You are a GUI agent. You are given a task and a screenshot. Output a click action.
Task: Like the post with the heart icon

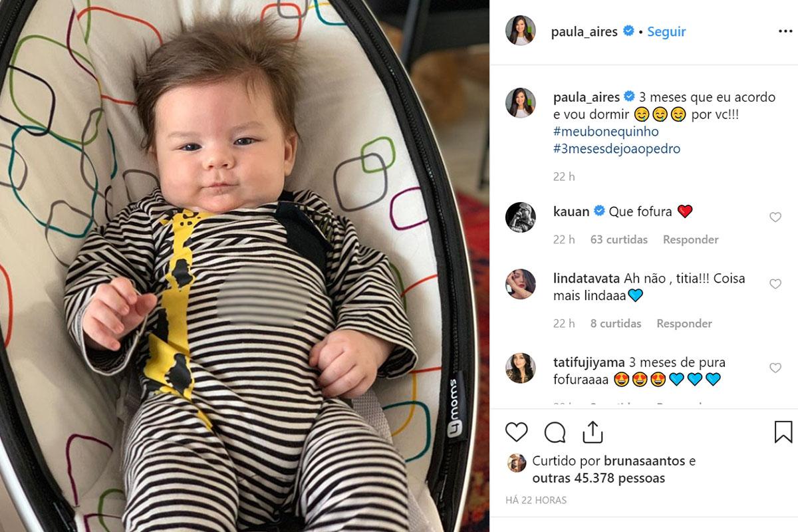pos(516,432)
